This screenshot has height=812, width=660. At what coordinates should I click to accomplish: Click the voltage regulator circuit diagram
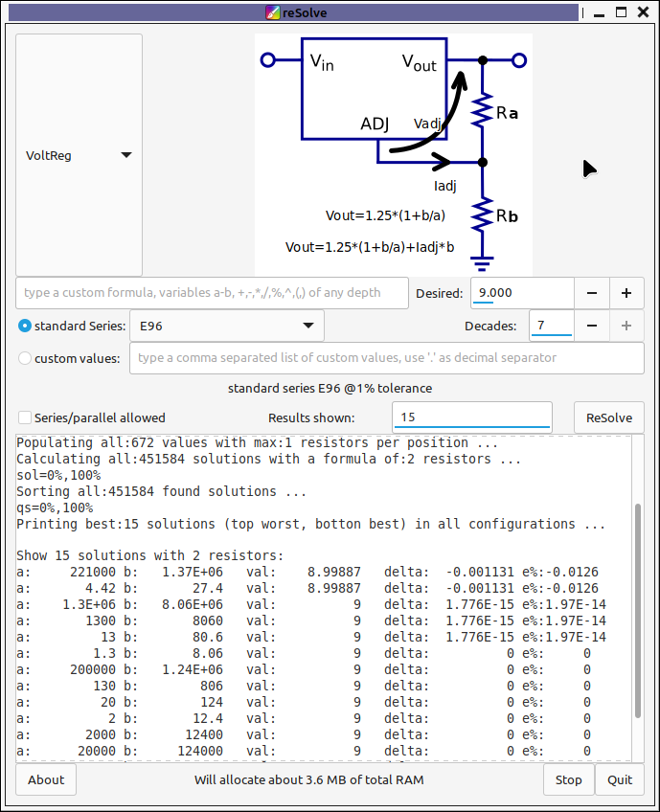pos(393,154)
